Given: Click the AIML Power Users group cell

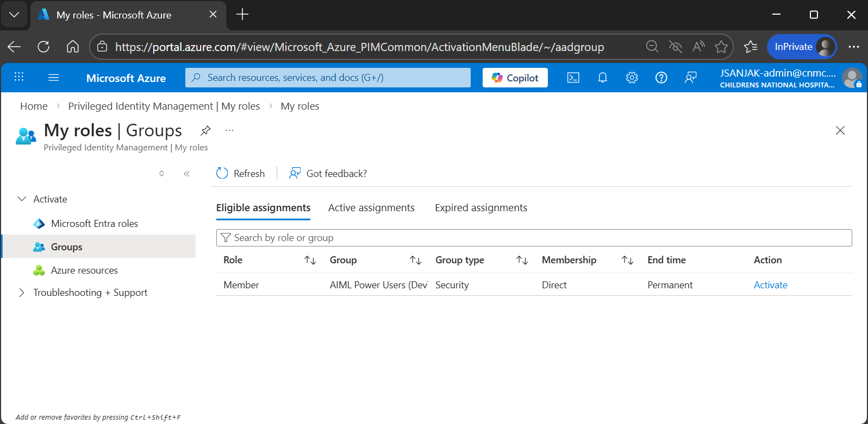Looking at the screenshot, I should pyautogui.click(x=379, y=285).
